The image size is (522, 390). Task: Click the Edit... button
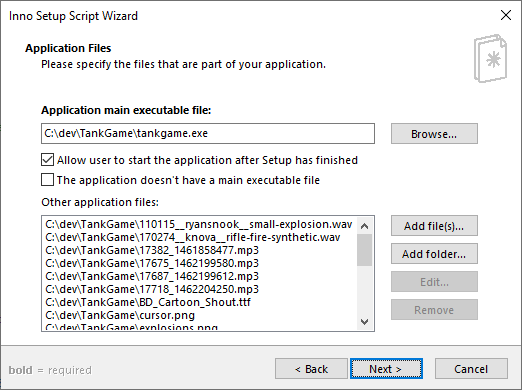coord(434,282)
